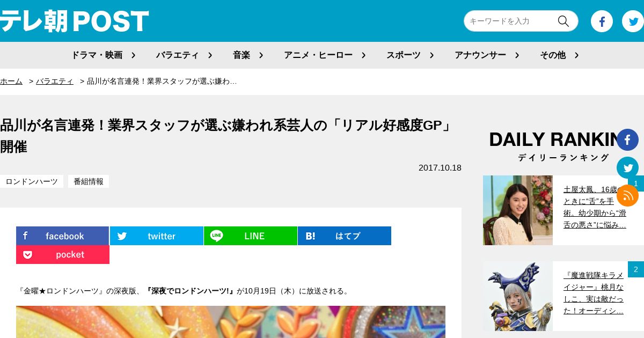This screenshot has height=338, width=644.
Task: Click the article title heading
Action: coord(228,136)
